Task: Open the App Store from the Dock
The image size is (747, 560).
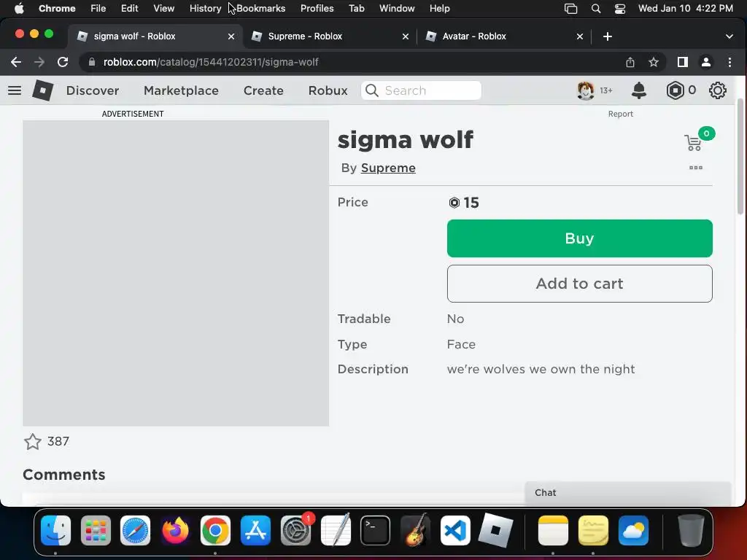Action: 255,530
